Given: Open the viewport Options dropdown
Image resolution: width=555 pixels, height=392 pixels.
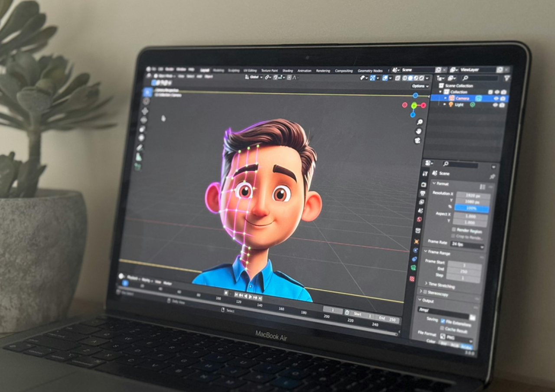Looking at the screenshot, I should (x=420, y=86).
